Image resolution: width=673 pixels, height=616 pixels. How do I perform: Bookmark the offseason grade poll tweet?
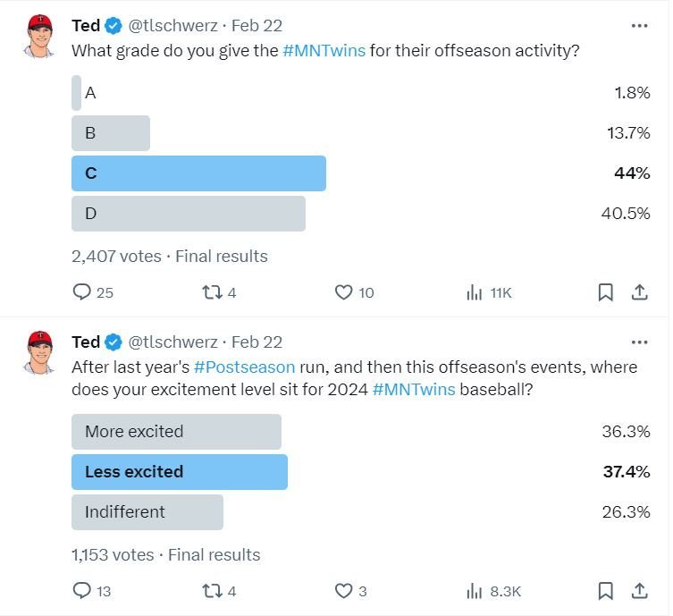tap(605, 292)
